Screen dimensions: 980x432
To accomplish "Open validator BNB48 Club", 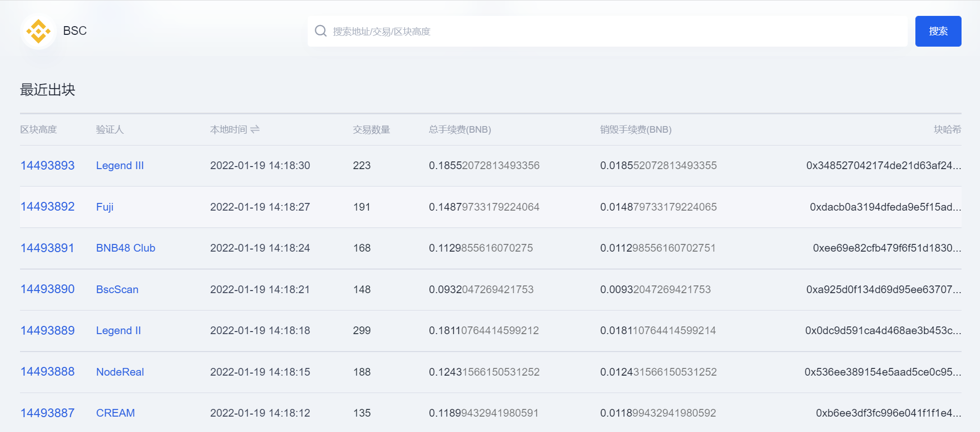I will pyautogui.click(x=126, y=248).
